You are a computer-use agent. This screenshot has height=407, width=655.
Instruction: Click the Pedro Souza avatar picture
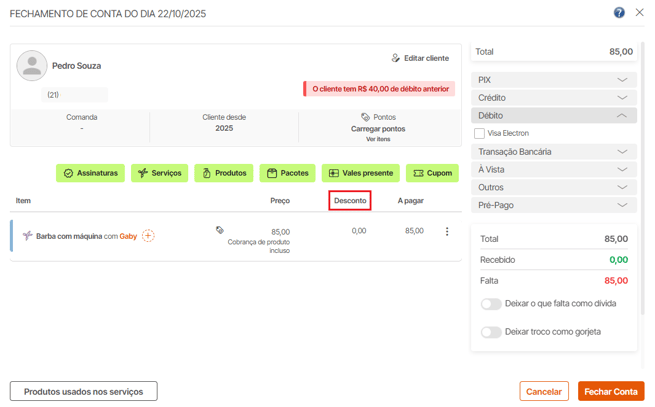tap(32, 66)
